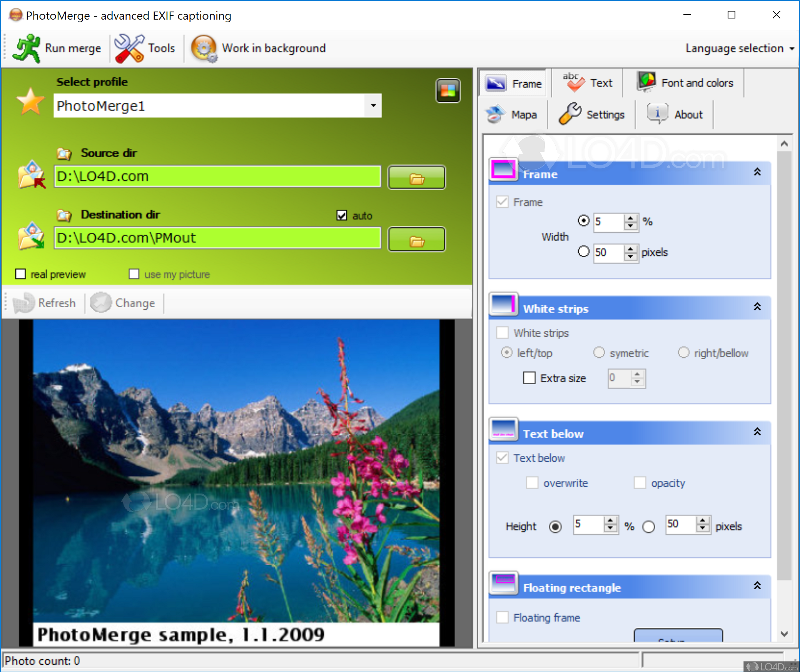Open Tools via the wrench-screwdriver icon

129,48
